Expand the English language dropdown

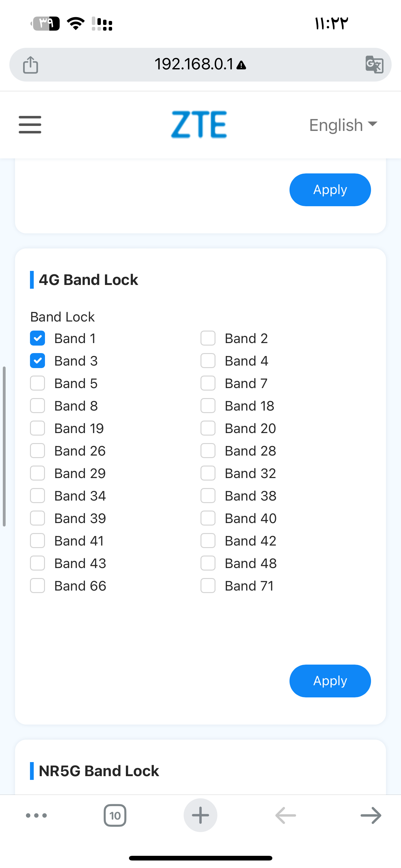(343, 125)
